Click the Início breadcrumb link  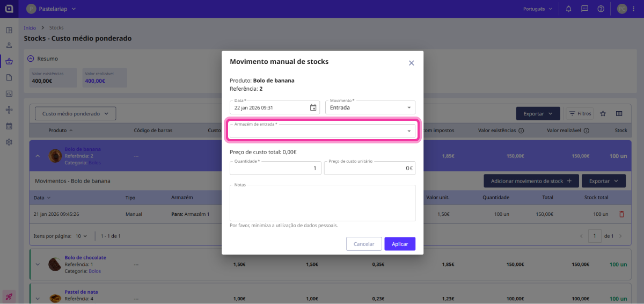click(30, 27)
